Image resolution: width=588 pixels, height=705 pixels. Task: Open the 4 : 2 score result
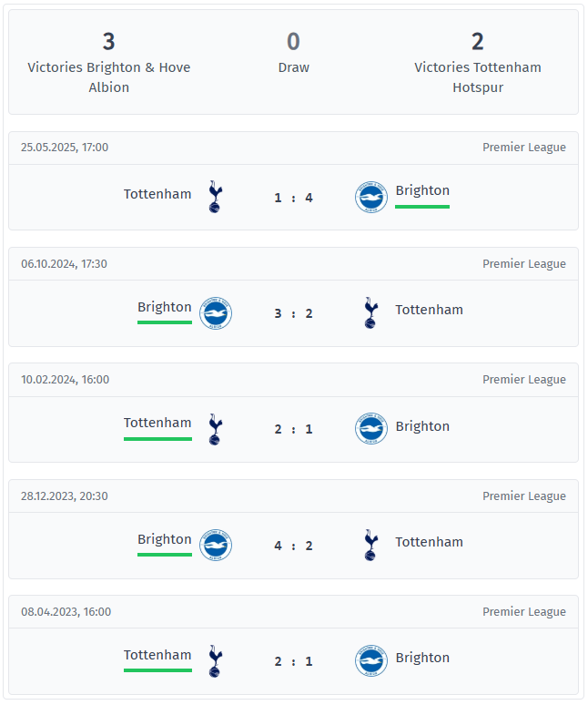click(x=293, y=546)
